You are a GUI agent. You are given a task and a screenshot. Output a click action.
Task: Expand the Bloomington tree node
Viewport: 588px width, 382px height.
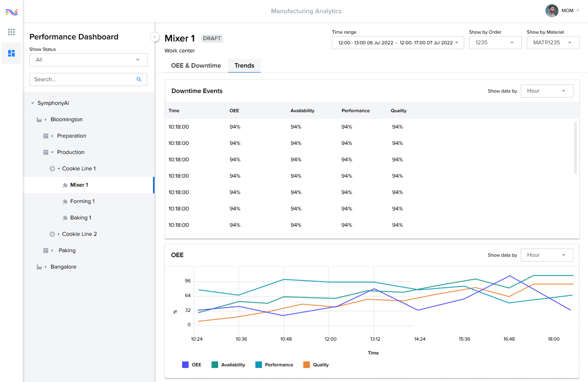click(46, 119)
